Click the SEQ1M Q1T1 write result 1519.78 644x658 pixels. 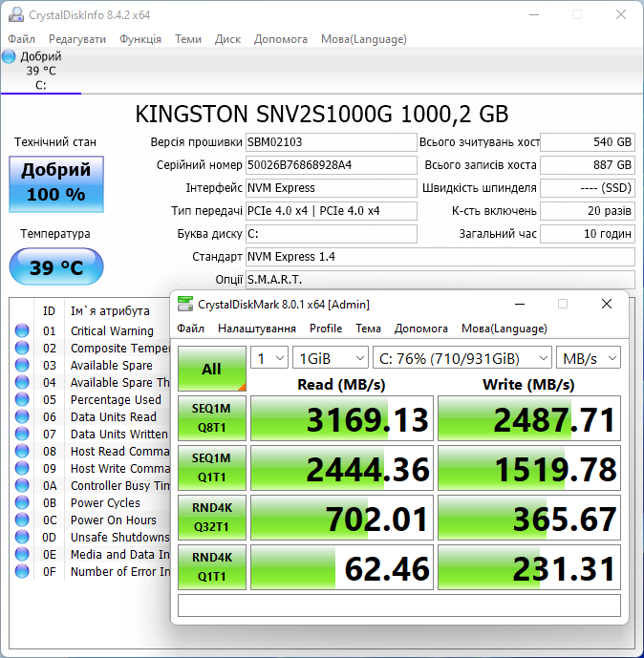click(529, 468)
